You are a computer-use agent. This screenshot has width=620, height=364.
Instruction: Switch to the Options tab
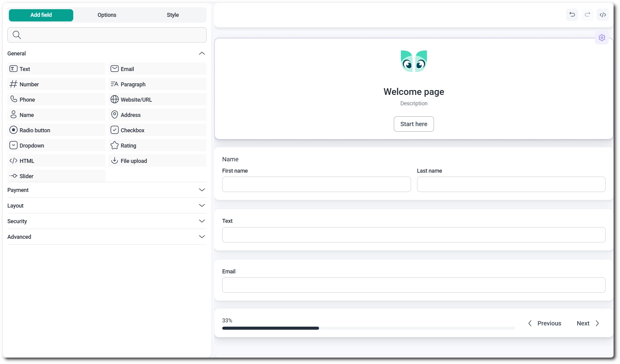point(107,15)
